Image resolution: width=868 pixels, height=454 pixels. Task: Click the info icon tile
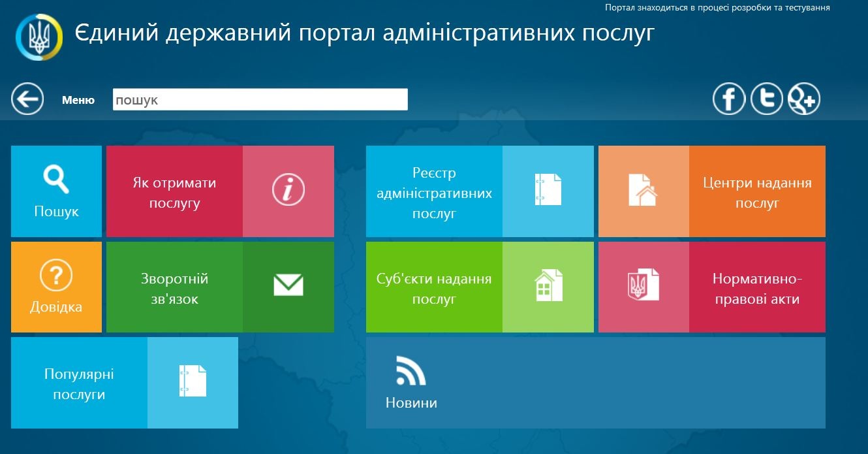point(288,191)
